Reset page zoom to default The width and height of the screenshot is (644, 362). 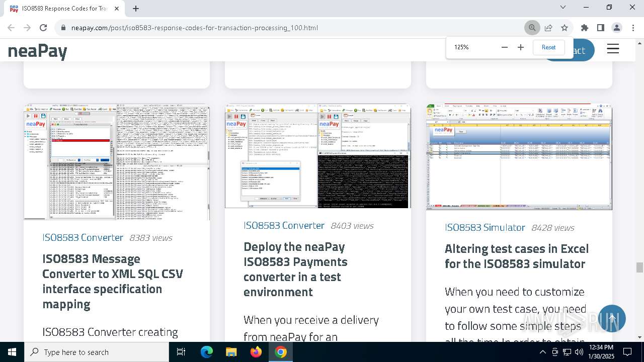click(x=548, y=47)
